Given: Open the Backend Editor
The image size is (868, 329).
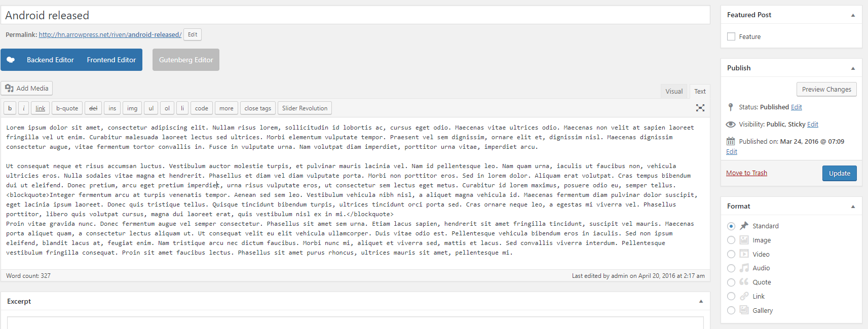Looking at the screenshot, I should pos(50,60).
